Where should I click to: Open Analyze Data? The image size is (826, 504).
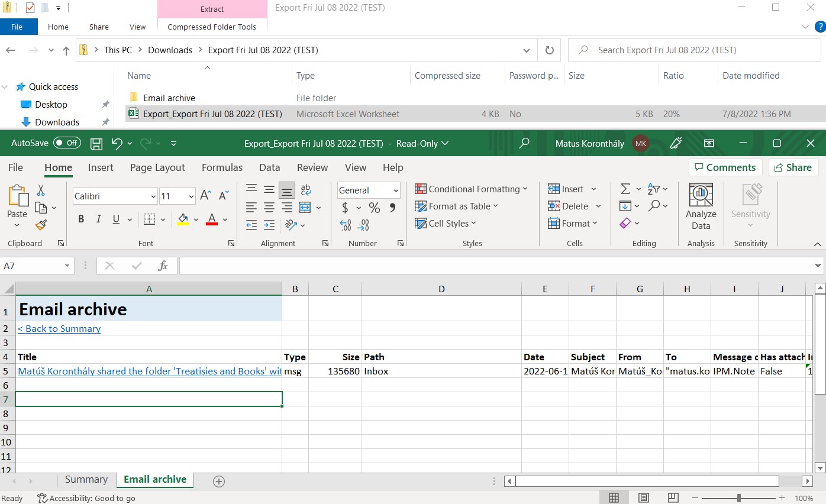click(701, 207)
